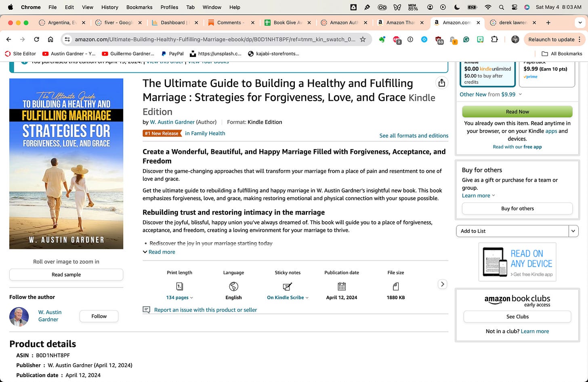Image resolution: width=588 pixels, height=382 pixels.
Task: Open the Chrome home page icon
Action: pos(50,39)
